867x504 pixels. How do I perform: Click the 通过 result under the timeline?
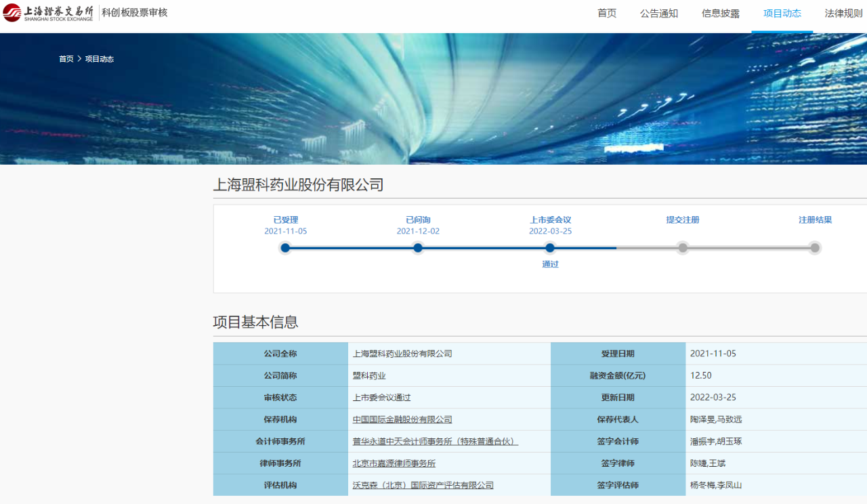pyautogui.click(x=551, y=264)
